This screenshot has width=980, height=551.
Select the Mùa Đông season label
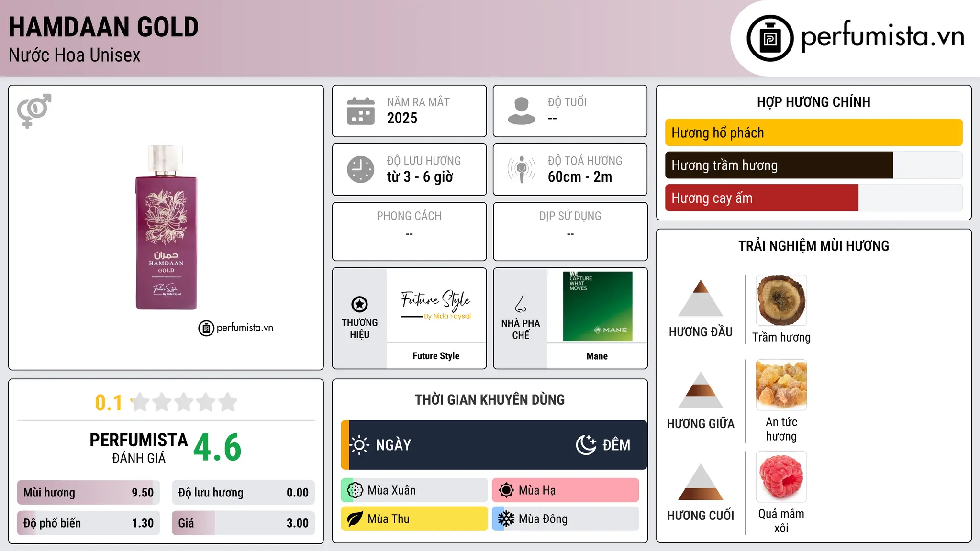(x=543, y=519)
